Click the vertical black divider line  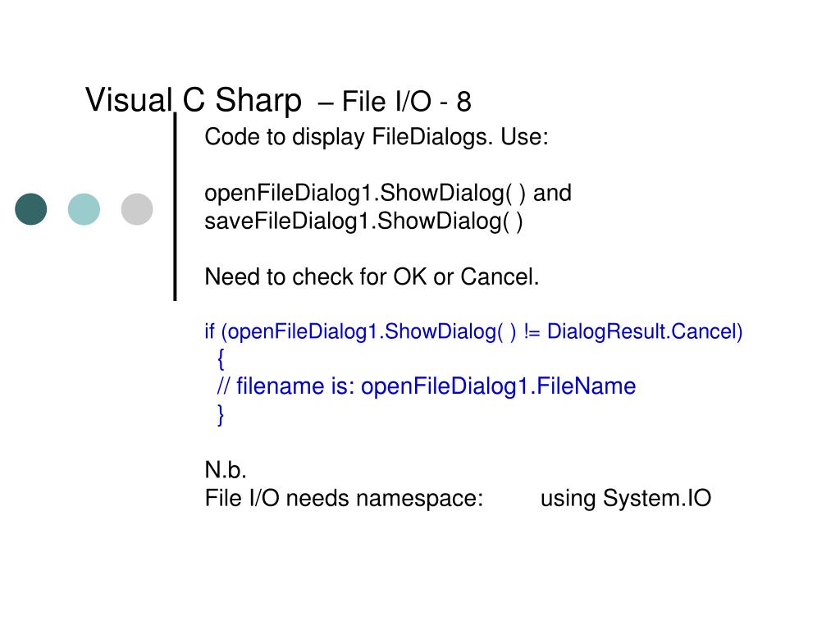tap(176, 207)
